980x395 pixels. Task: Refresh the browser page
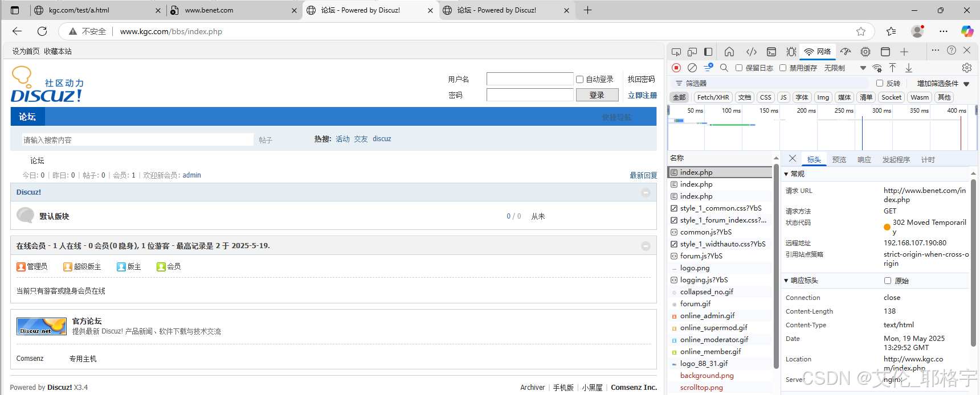(x=42, y=31)
